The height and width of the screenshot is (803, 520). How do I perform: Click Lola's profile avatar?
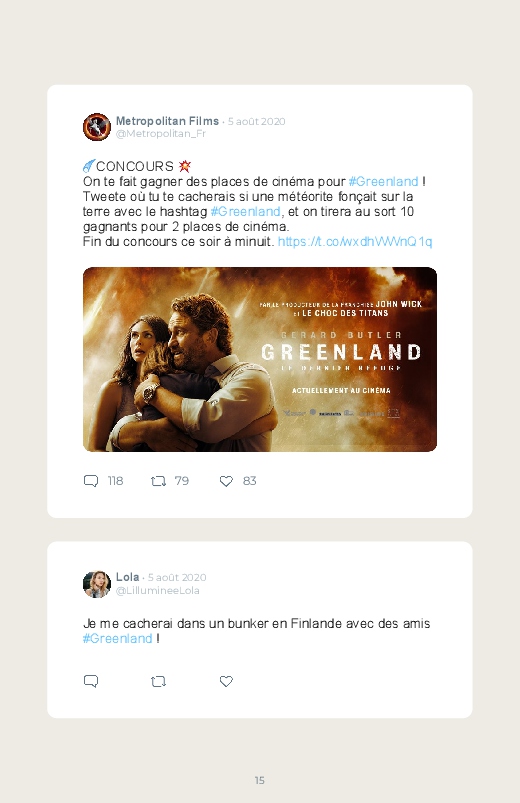point(97,584)
